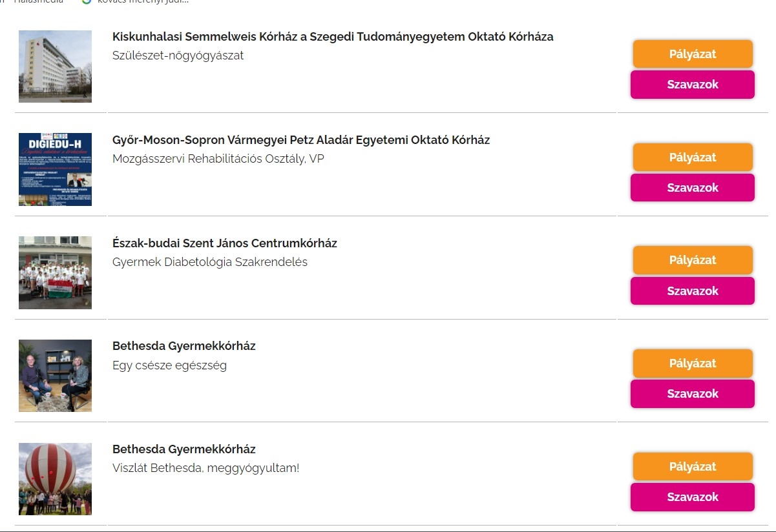Open Pályázat for Egy csésze egészség
The width and height of the screenshot is (776, 532).
click(x=693, y=363)
